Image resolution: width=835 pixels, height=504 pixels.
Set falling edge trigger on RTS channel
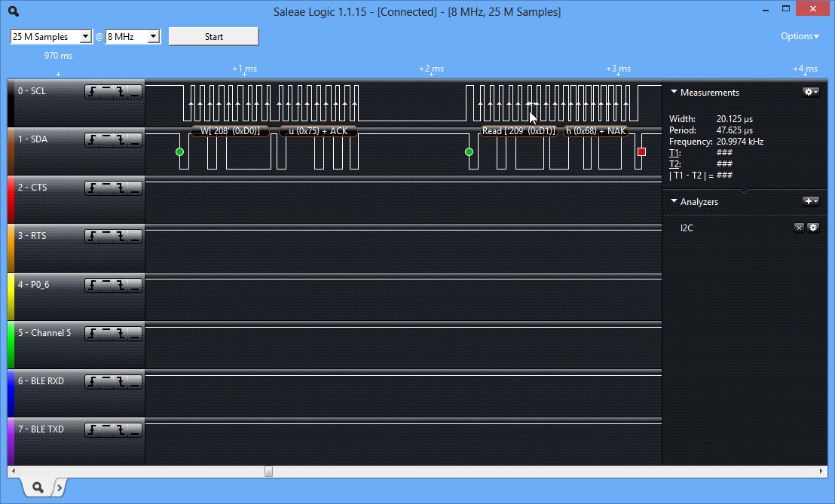click(x=121, y=237)
